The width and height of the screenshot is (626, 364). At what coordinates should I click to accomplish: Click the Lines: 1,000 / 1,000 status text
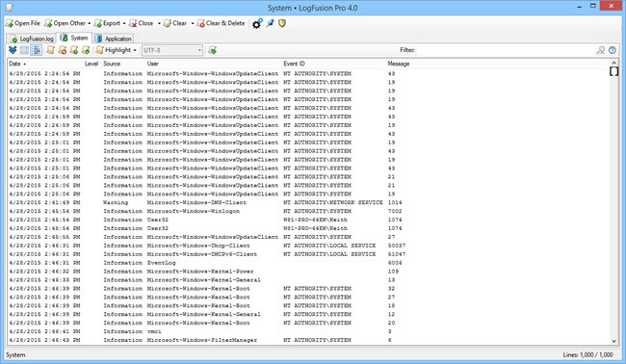coord(587,354)
